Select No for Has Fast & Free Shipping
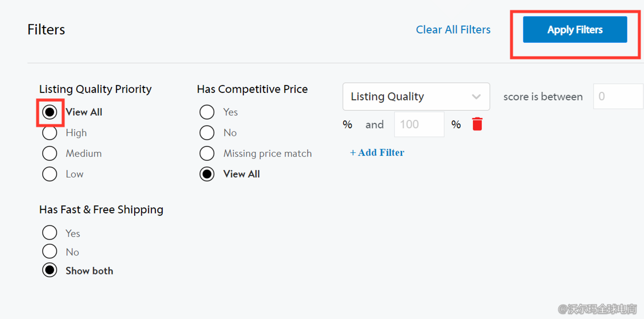 coord(50,251)
